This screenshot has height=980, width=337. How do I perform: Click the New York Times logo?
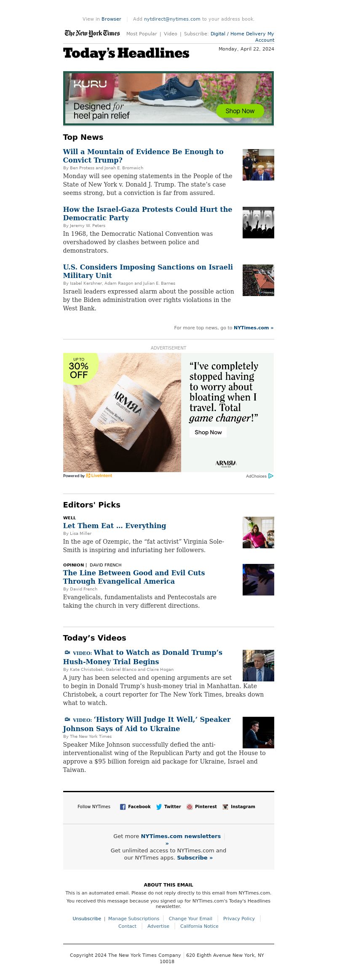92,33
